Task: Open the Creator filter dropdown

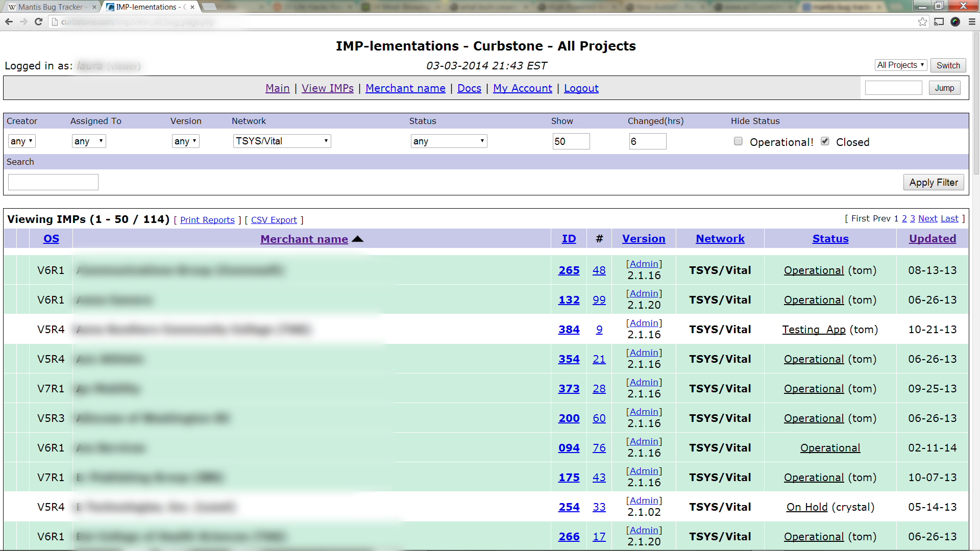Action: 21,141
